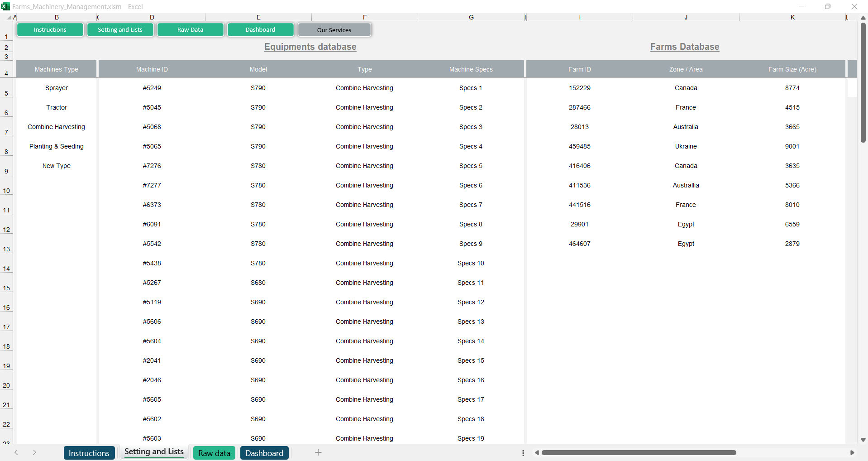
Task: Open the Instructions sheet tab
Action: (x=89, y=453)
